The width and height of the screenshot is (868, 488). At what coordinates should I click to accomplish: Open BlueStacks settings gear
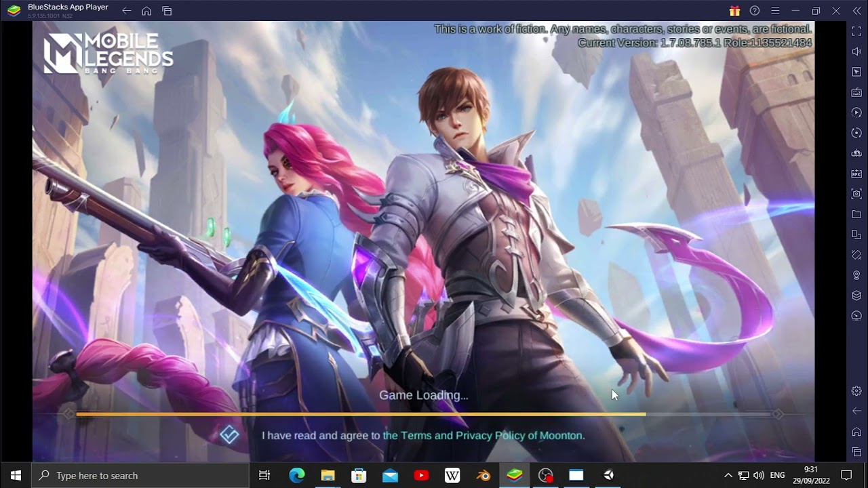(x=856, y=390)
